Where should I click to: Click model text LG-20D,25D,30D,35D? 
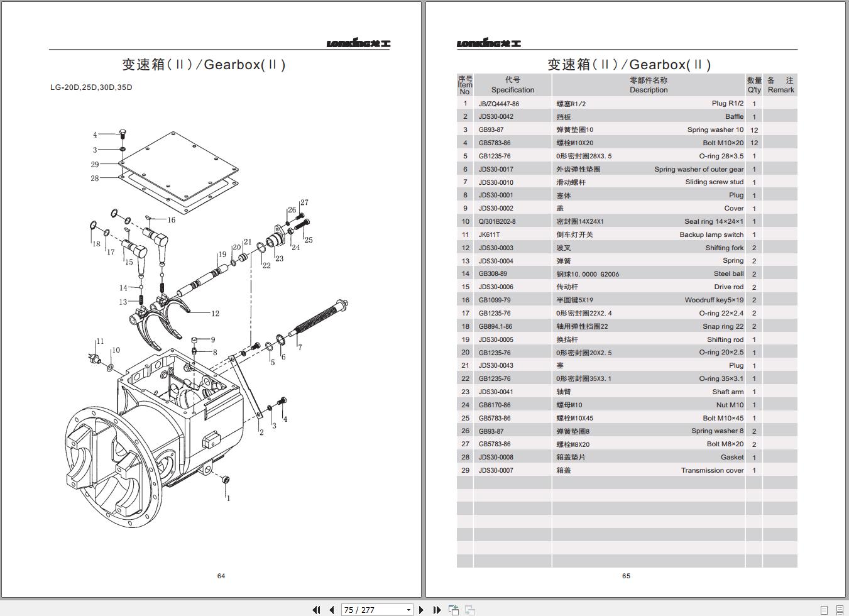(x=91, y=87)
